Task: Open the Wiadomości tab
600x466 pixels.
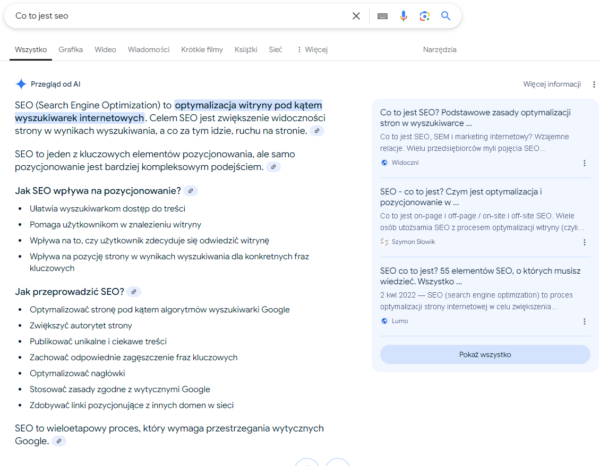Action: point(148,49)
